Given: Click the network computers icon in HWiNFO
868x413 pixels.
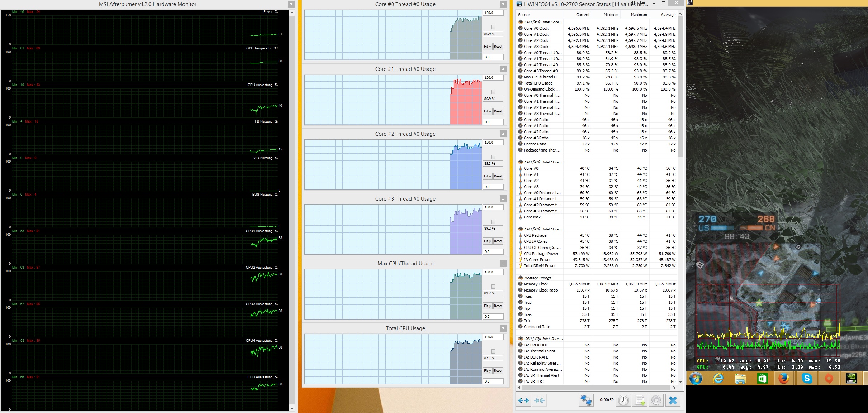Looking at the screenshot, I should pyautogui.click(x=586, y=400).
